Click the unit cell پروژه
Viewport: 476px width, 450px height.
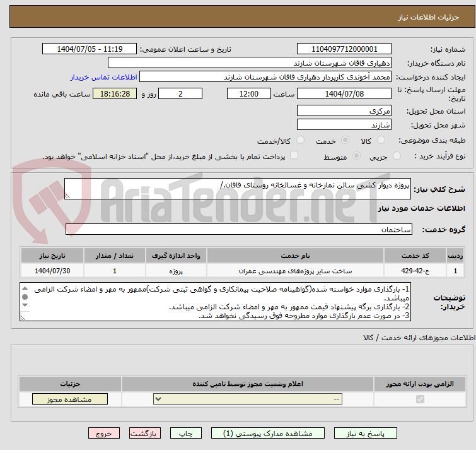tap(176, 270)
